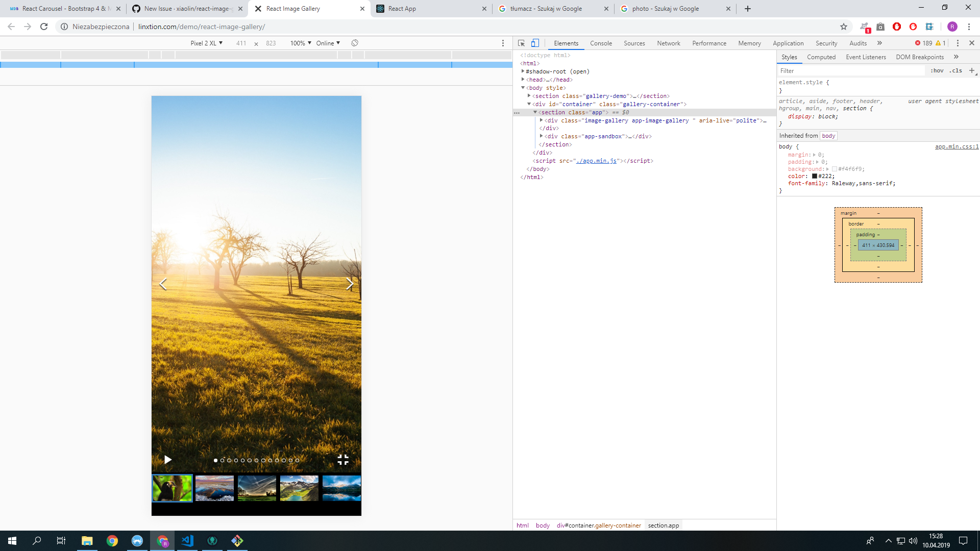
Task: Select the inspect element tool in DevTools
Action: coord(521,43)
